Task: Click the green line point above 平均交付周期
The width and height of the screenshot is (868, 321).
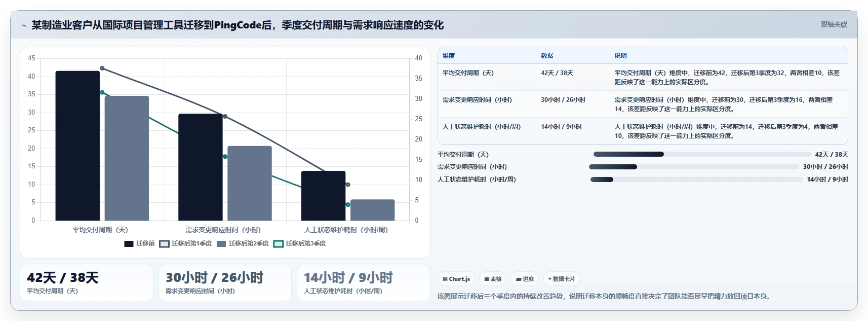Action: [x=102, y=92]
